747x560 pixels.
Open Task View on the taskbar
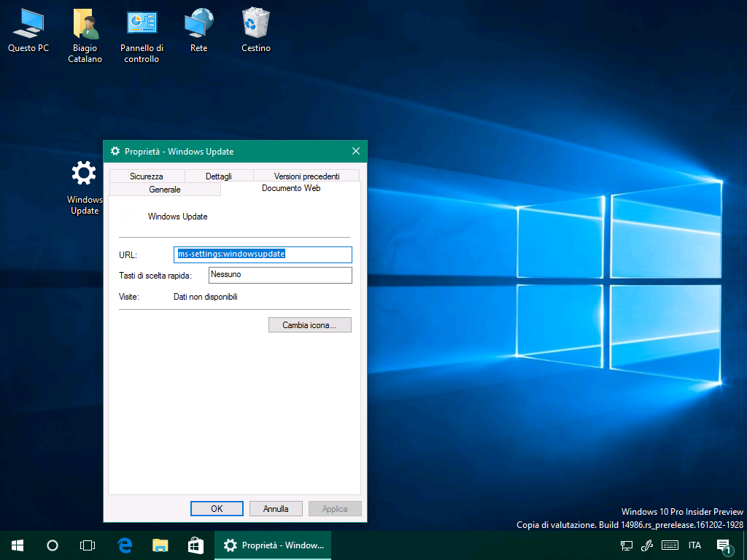(88, 545)
